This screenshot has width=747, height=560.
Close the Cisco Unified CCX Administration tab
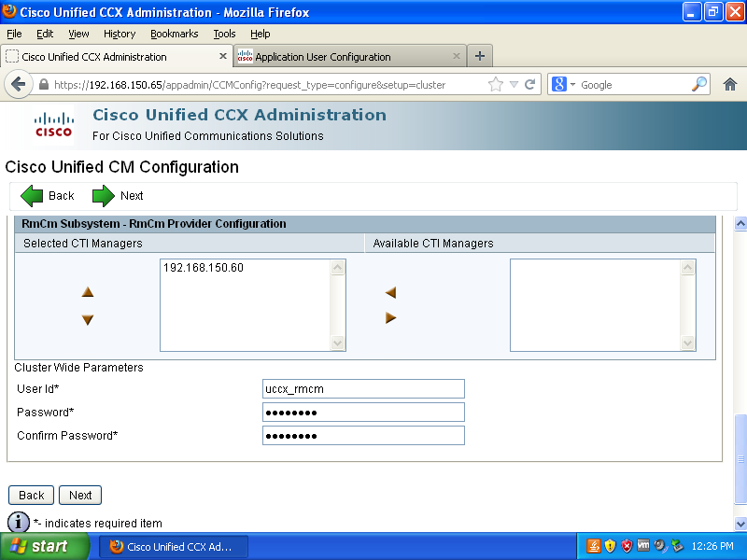click(223, 56)
